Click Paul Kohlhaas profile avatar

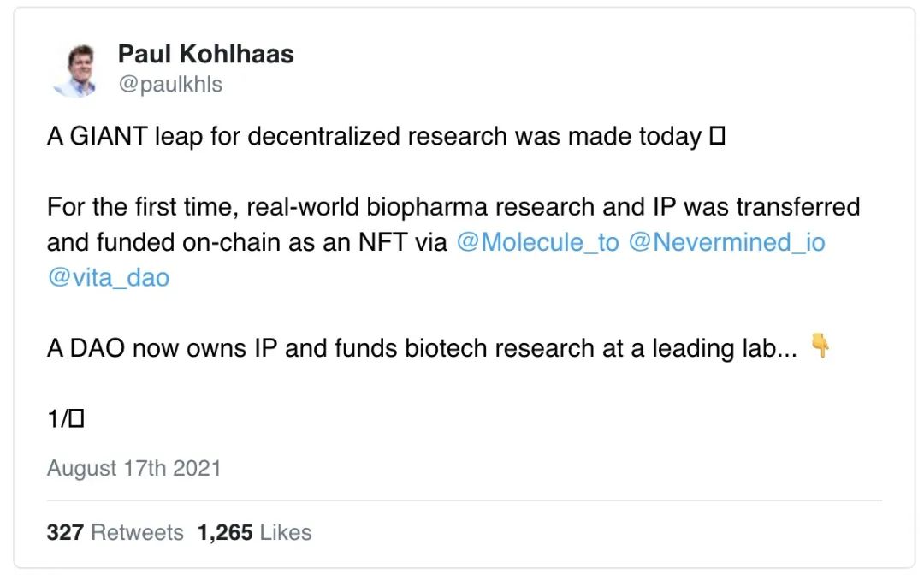75,70
